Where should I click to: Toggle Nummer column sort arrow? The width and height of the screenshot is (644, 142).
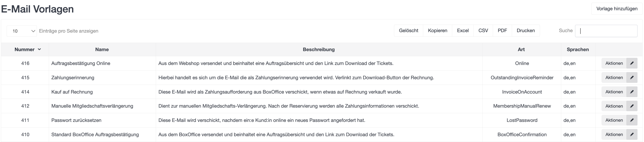click(x=39, y=49)
